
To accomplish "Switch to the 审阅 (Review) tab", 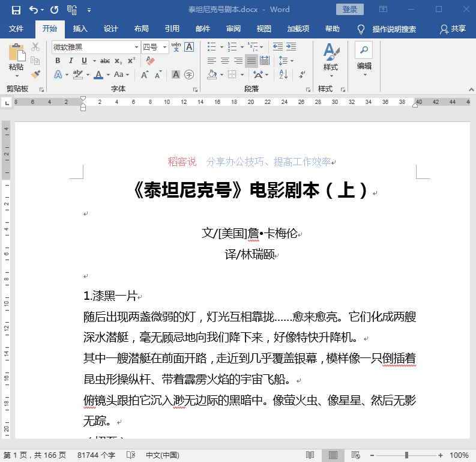I will [x=233, y=29].
